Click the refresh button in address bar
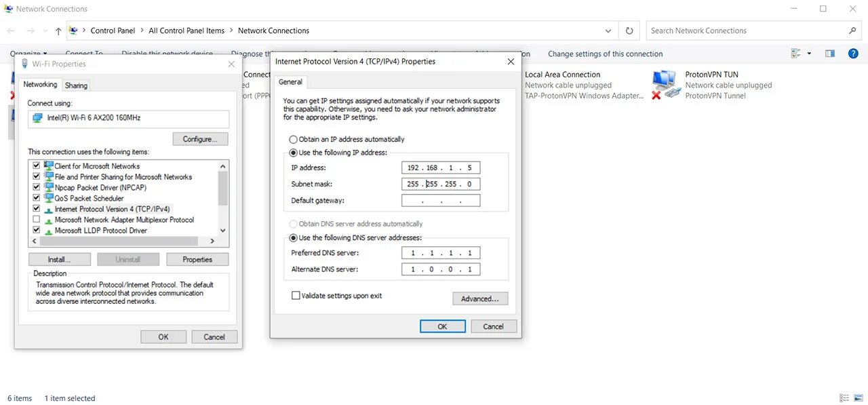The image size is (868, 405). tap(629, 31)
